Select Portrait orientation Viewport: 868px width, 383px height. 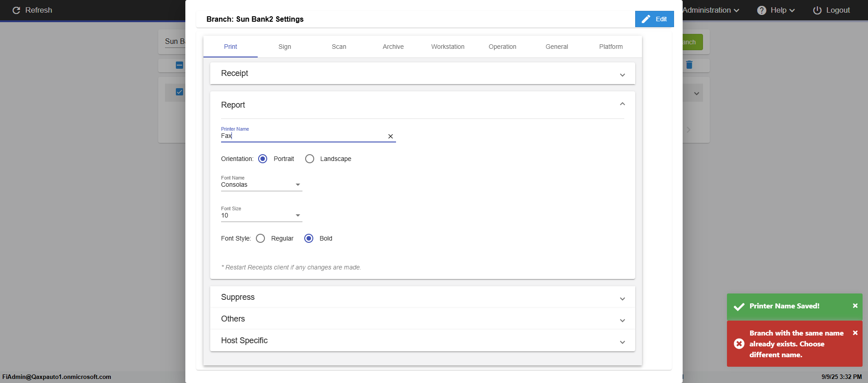[263, 159]
